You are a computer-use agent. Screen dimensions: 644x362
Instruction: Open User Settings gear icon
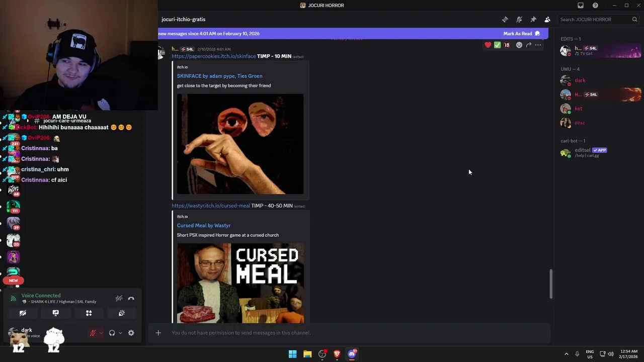(x=131, y=333)
